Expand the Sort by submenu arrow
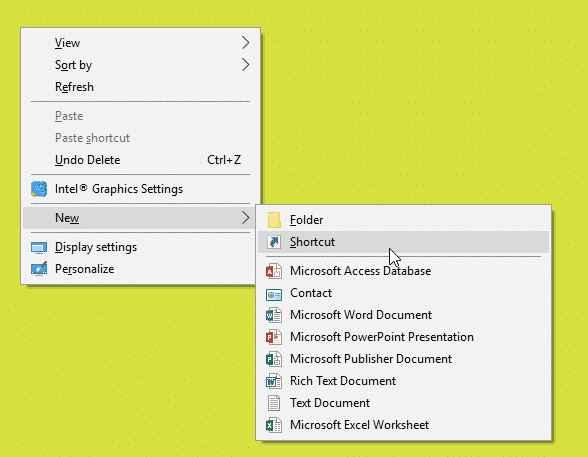Image resolution: width=588 pixels, height=457 pixels. [245, 65]
